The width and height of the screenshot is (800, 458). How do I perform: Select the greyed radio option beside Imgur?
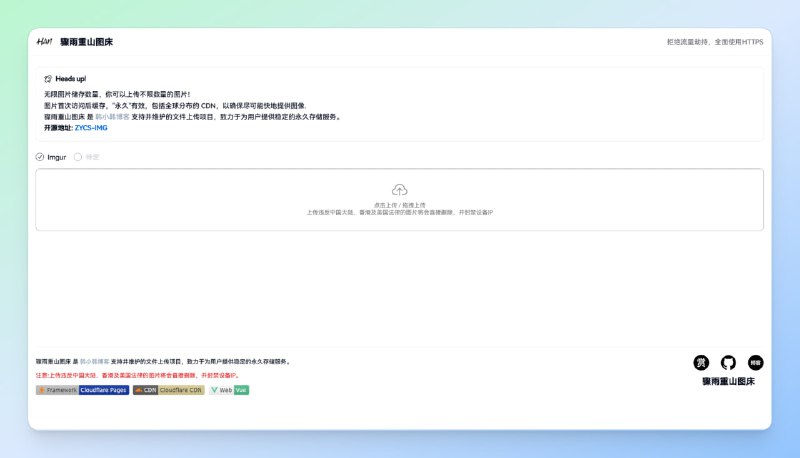click(87, 157)
